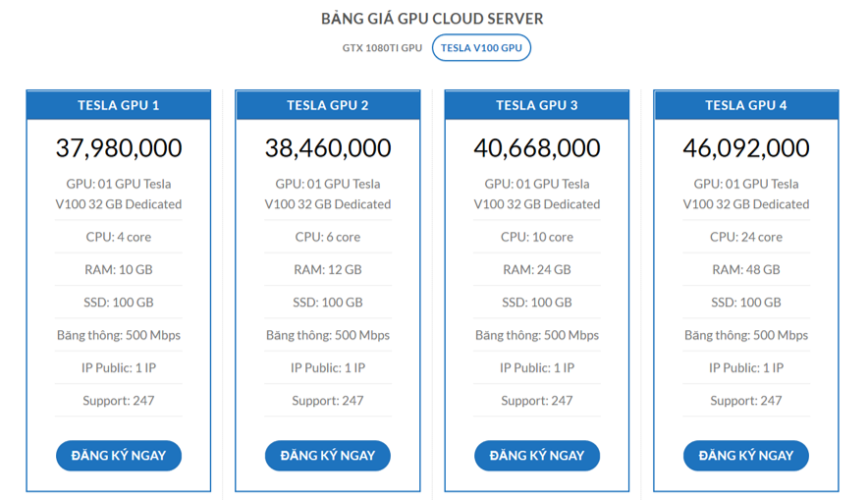Click the BẢNG GIÁ GPU CLOUD SERVER heading
The width and height of the screenshot is (868, 500).
[432, 19]
